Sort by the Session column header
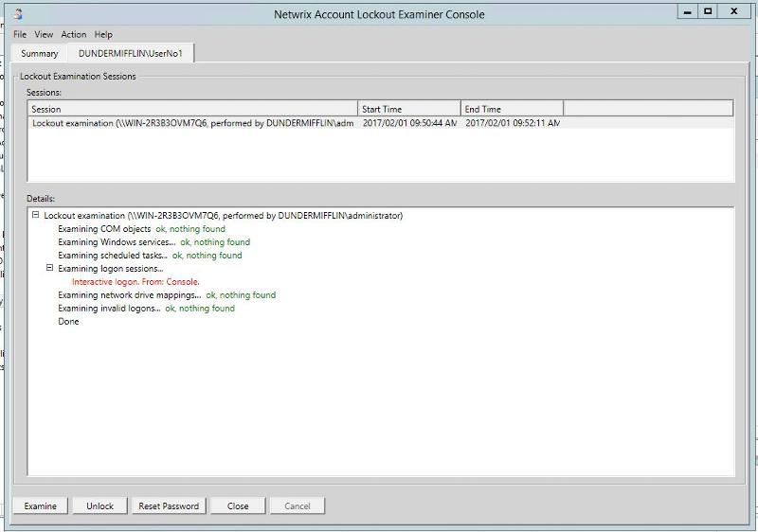The image size is (758, 532). pyautogui.click(x=192, y=109)
